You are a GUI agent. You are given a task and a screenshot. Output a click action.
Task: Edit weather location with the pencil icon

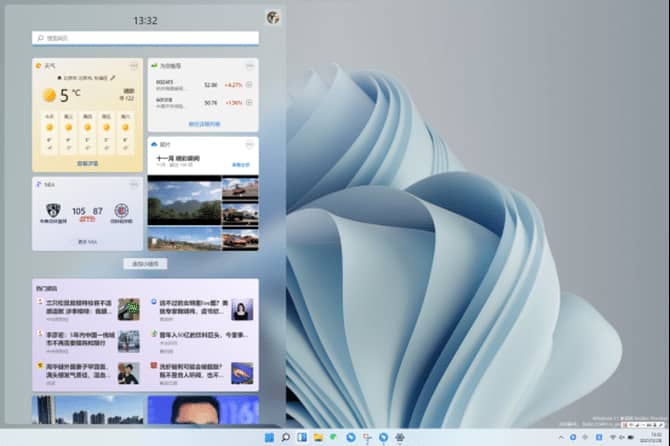113,76
